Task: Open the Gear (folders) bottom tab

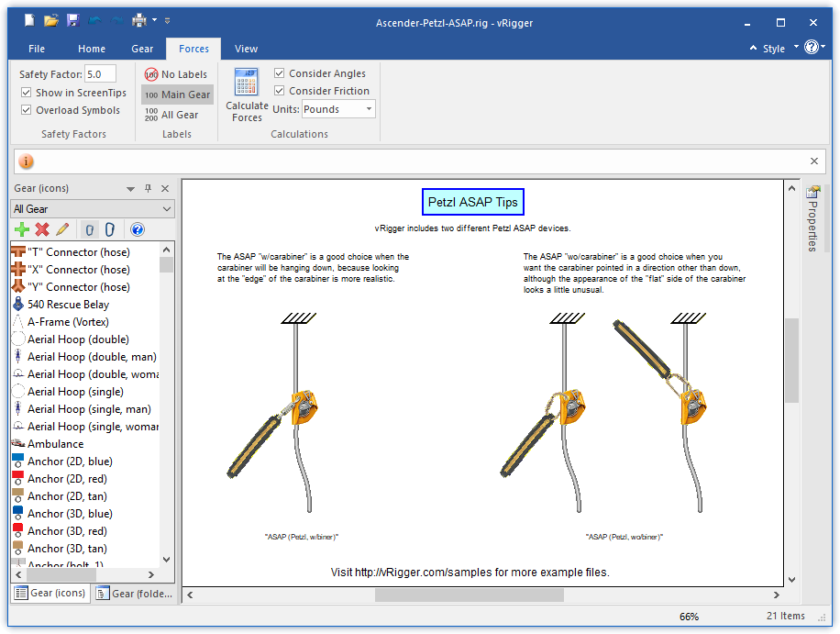Action: tap(134, 594)
